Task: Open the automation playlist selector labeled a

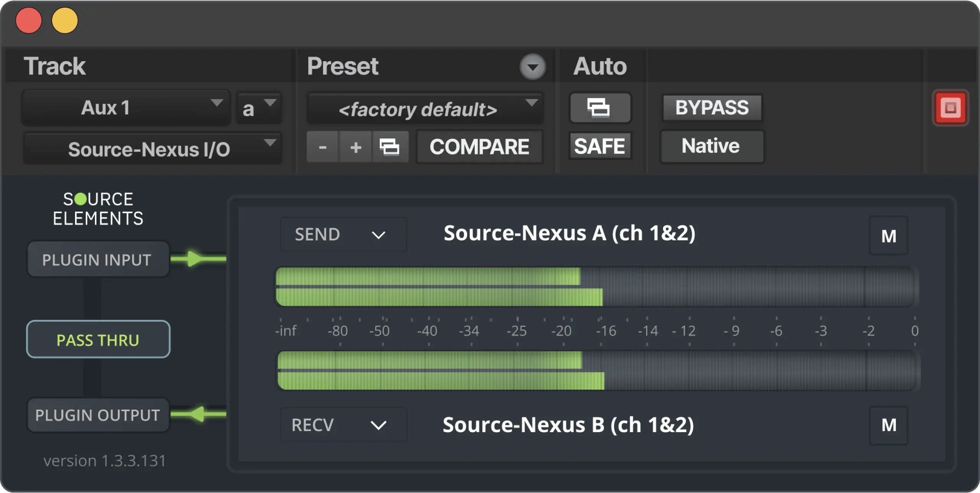Action: click(x=258, y=108)
